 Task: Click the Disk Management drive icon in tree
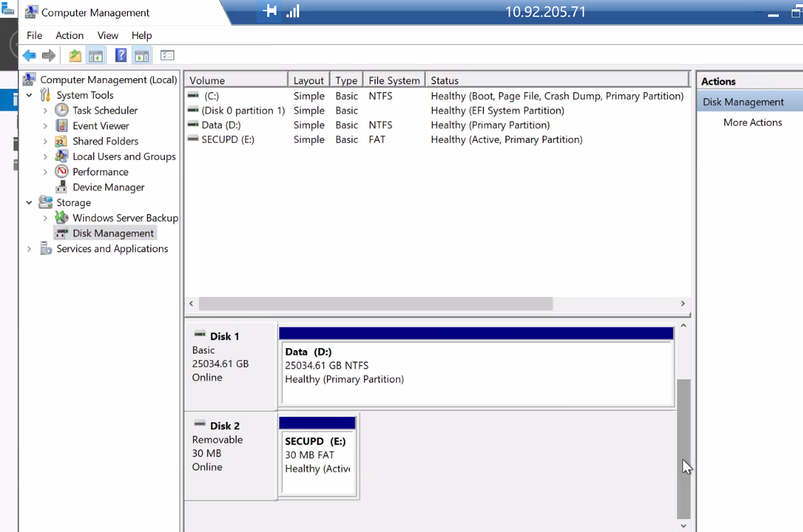(61, 234)
